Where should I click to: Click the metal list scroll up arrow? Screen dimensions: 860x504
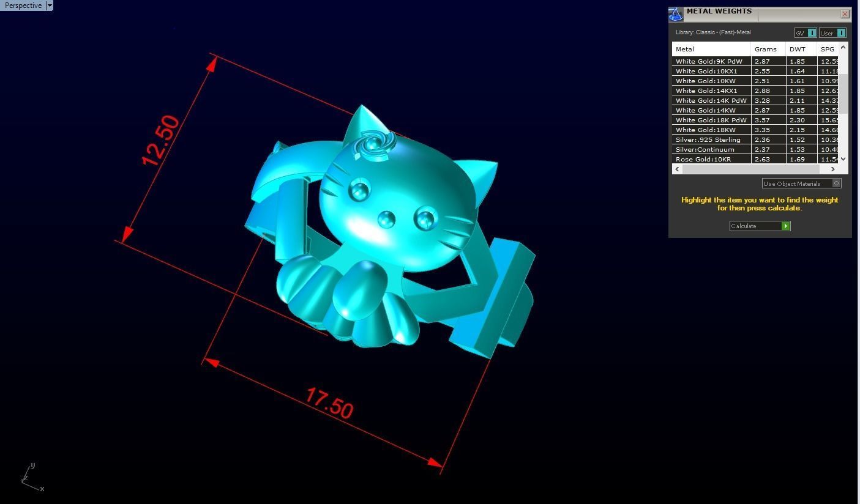tap(843, 47)
